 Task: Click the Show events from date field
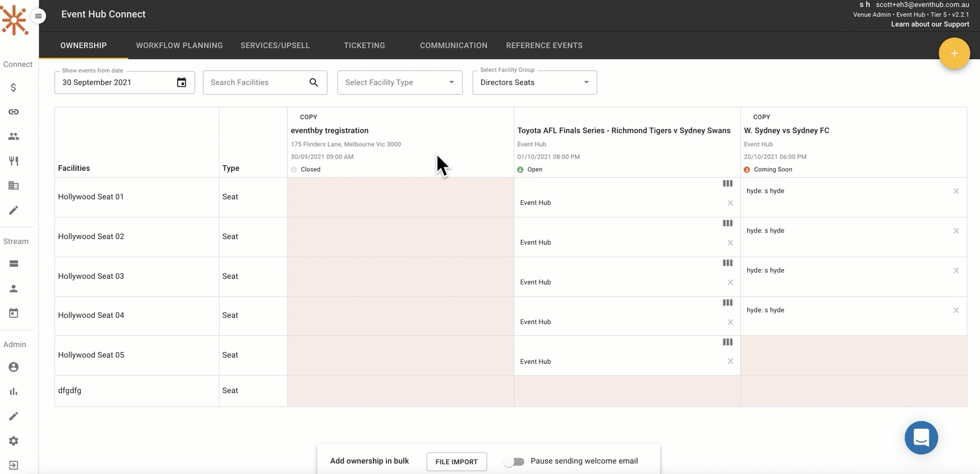[x=125, y=82]
